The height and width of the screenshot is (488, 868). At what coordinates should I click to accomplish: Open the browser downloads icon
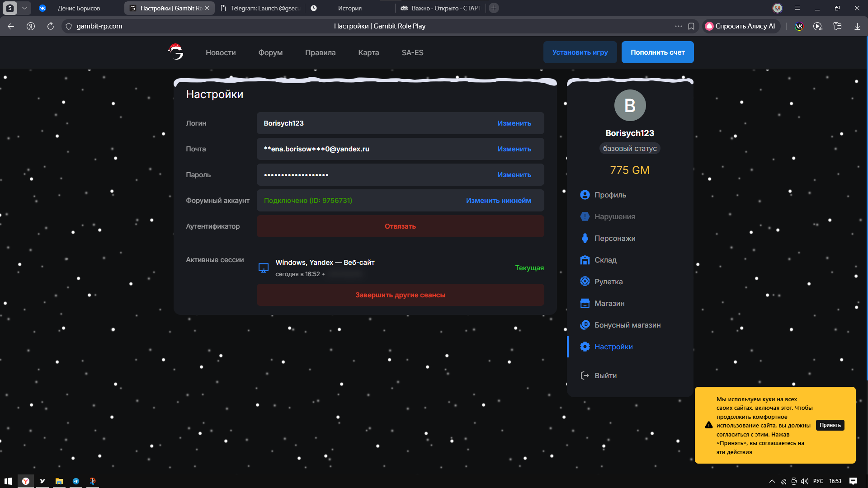click(x=857, y=26)
